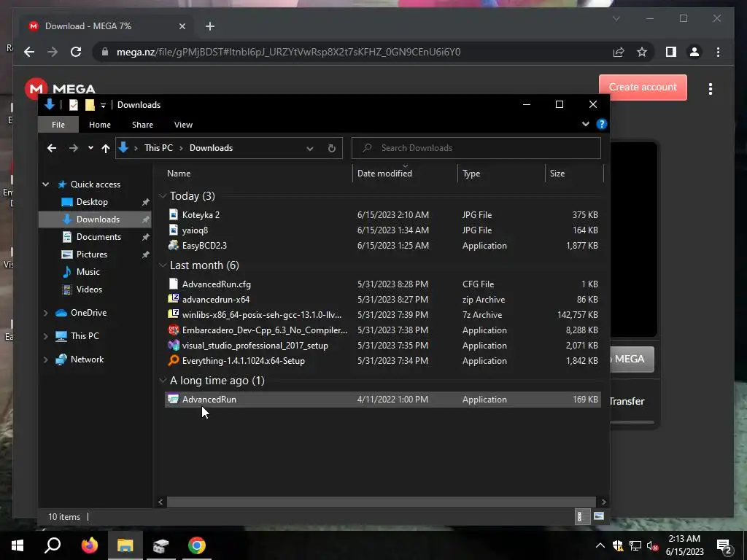This screenshot has height=560, width=747.
Task: Open the recent locations dropdown arrow
Action: pyautogui.click(x=90, y=148)
